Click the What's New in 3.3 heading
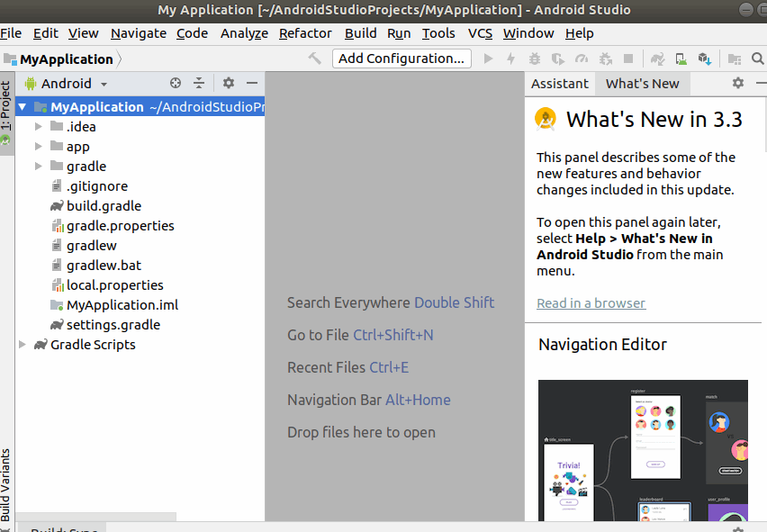Screen dimensions: 767x532 tap(654, 120)
